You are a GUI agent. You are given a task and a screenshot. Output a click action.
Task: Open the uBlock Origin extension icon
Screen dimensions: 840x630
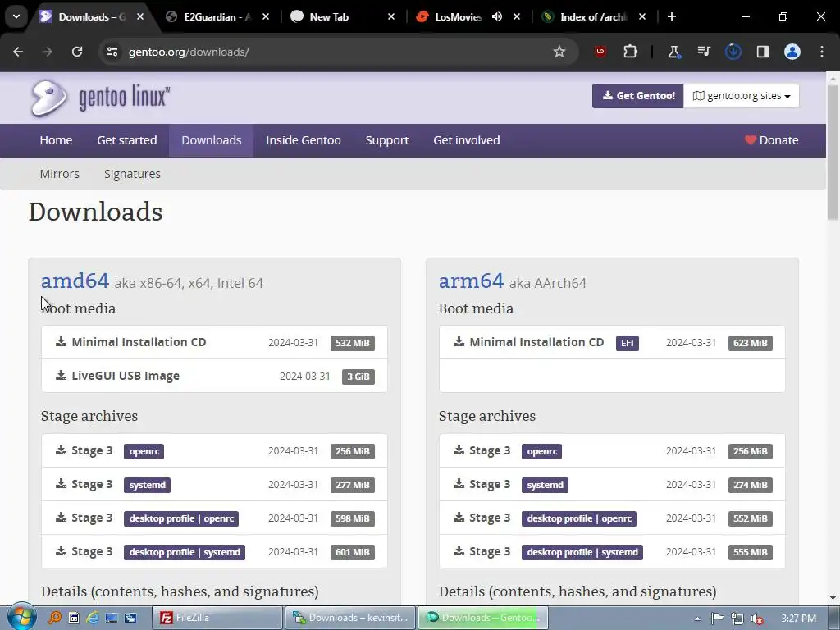(x=600, y=52)
